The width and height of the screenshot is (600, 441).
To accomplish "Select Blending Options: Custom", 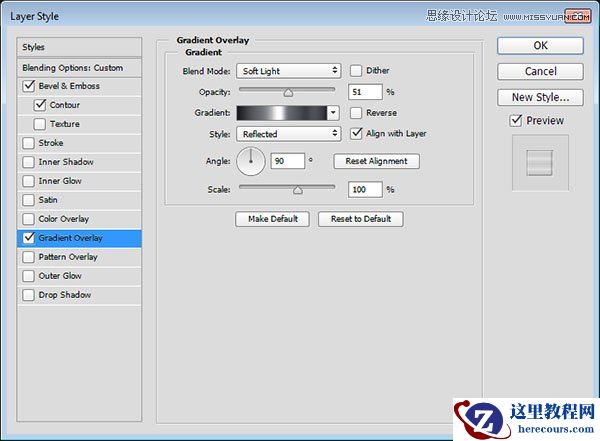I will pyautogui.click(x=79, y=68).
